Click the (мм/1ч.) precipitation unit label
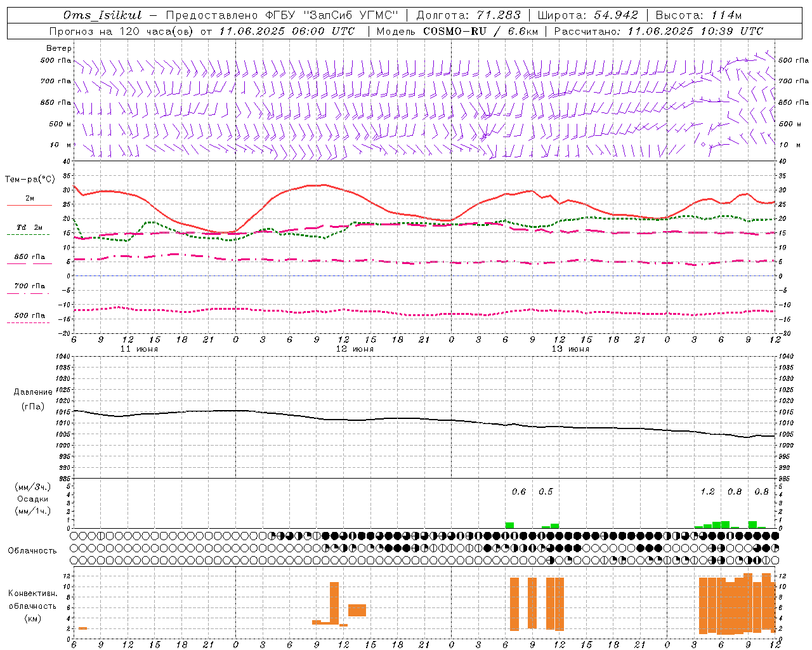Image resolution: width=812 pixels, height=650 pixels. [32, 511]
